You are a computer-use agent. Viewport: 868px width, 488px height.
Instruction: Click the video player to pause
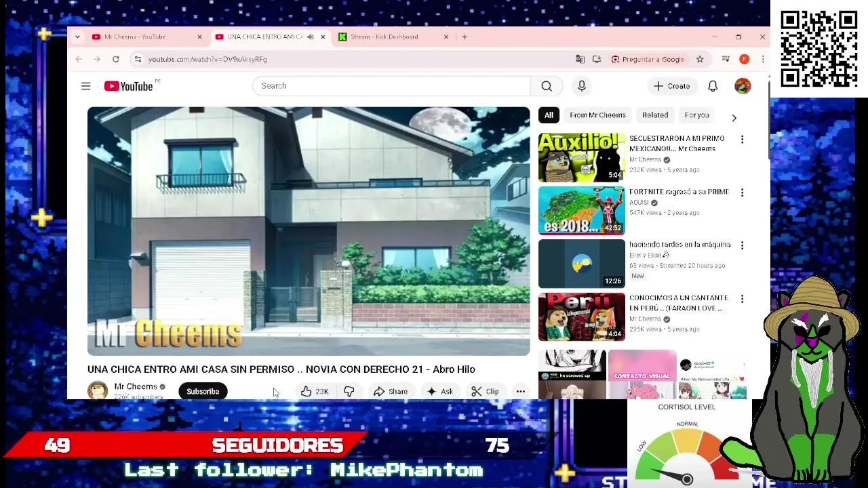click(x=309, y=231)
